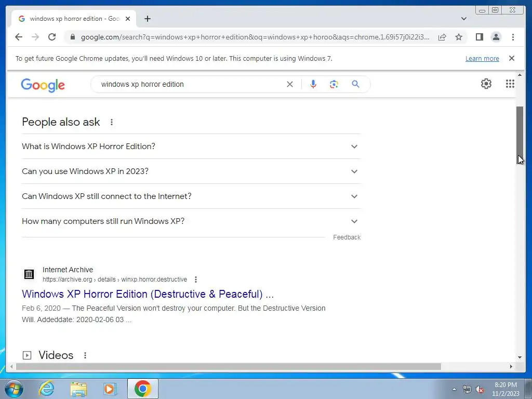Click the address bar URL

(x=255, y=37)
